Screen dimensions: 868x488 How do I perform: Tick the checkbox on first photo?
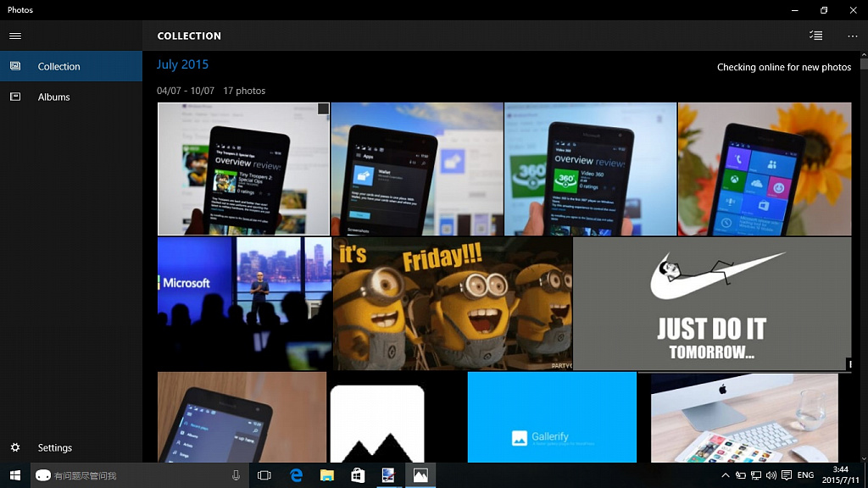[x=323, y=109]
